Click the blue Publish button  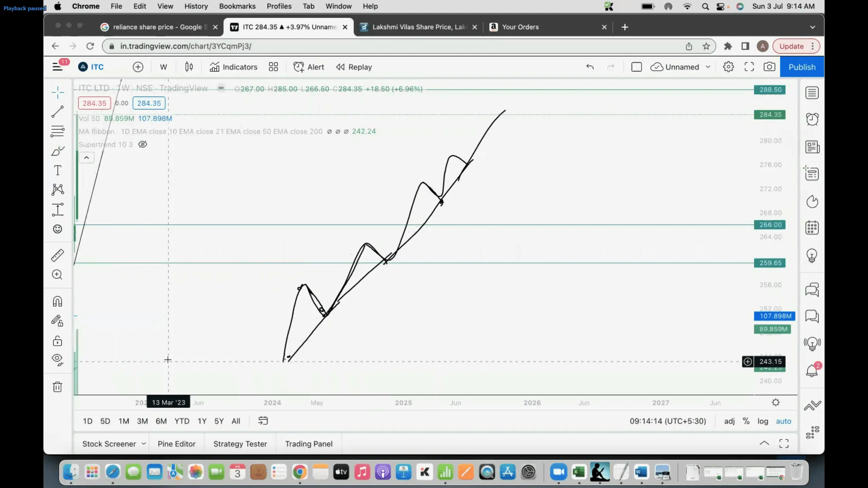pos(802,67)
